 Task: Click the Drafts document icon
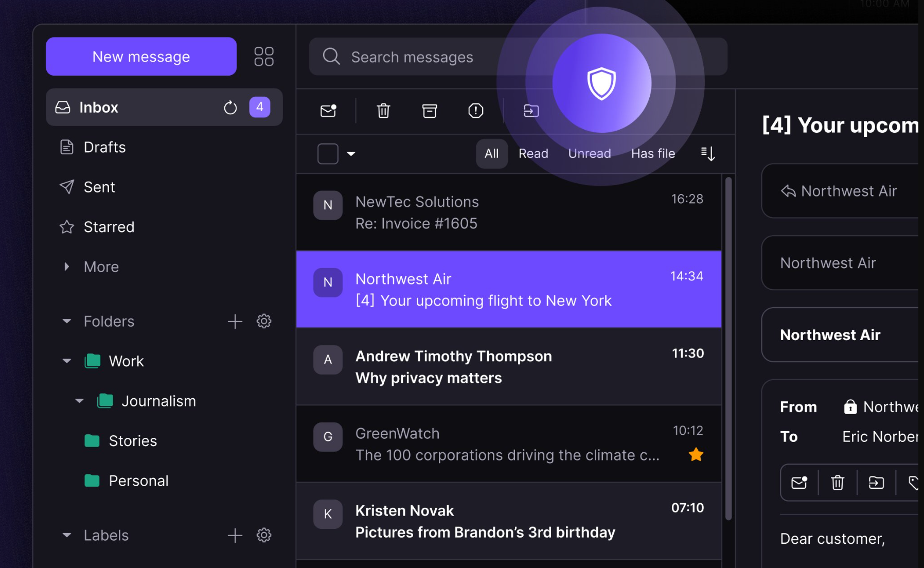67,147
